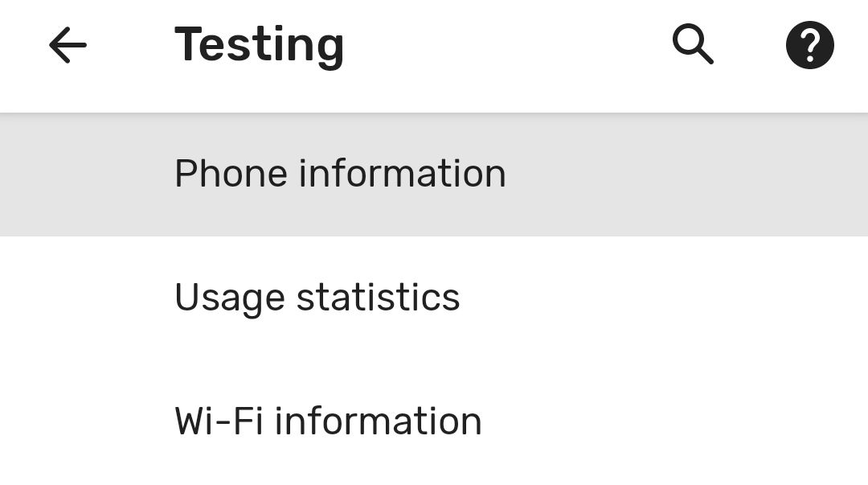Open Phone information
Viewport: 868px width, 485px height.
pyautogui.click(x=340, y=174)
